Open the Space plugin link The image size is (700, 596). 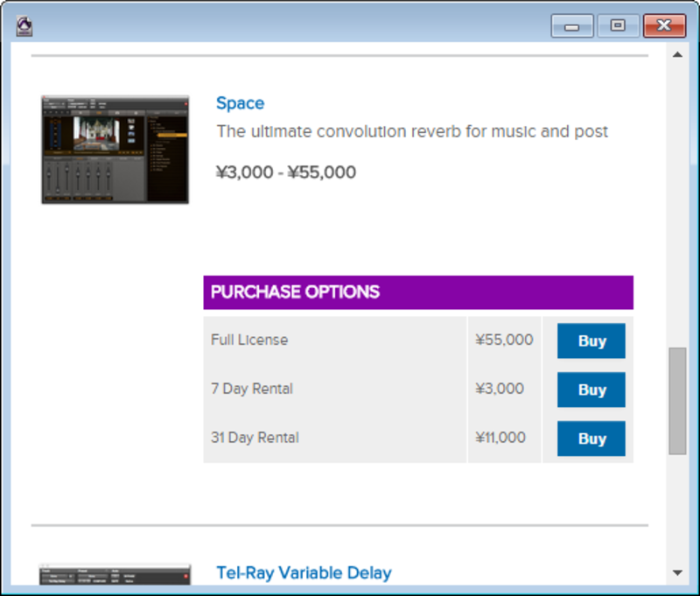click(240, 103)
